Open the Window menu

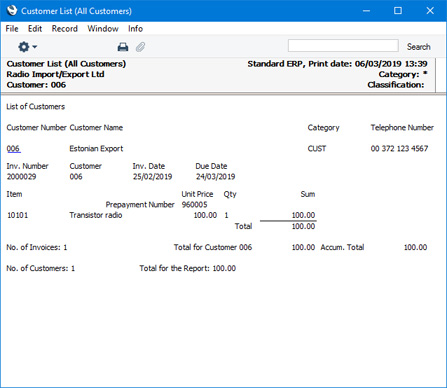pyautogui.click(x=103, y=29)
